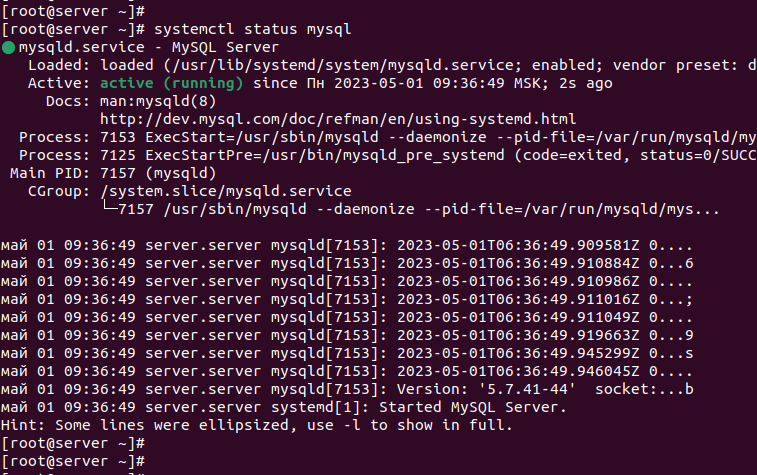The width and height of the screenshot is (757, 475).
Task: Click the green 'active (running)' status text
Action: [x=171, y=84]
